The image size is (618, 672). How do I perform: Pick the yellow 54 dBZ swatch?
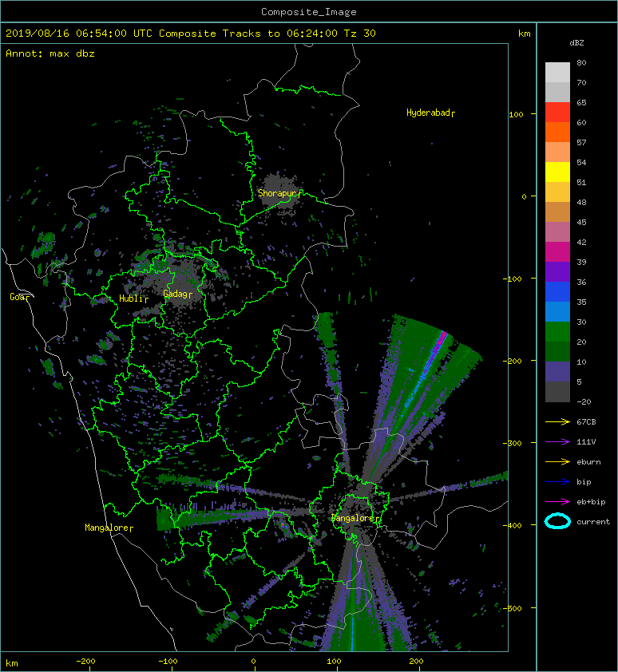[x=557, y=172]
